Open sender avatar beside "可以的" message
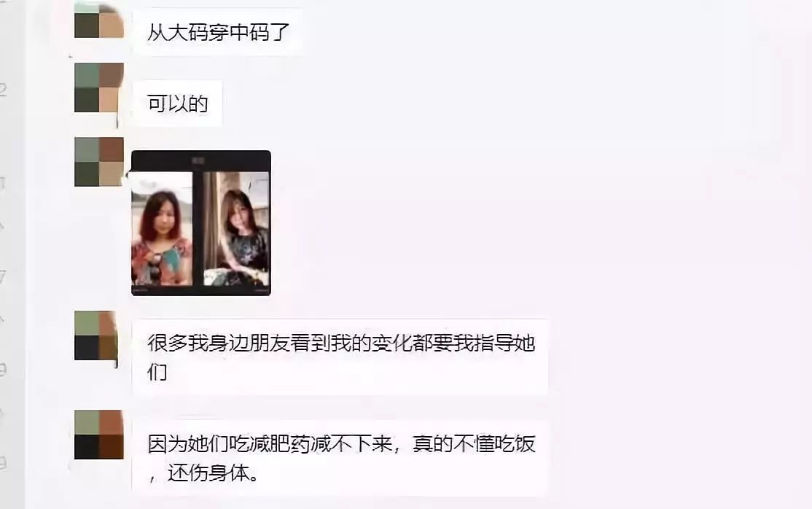 click(x=99, y=88)
